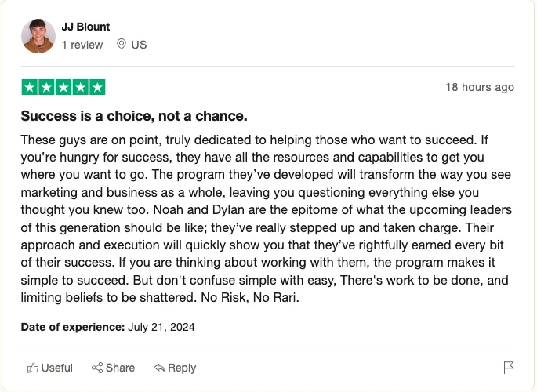Select the Reply text button

point(182,368)
